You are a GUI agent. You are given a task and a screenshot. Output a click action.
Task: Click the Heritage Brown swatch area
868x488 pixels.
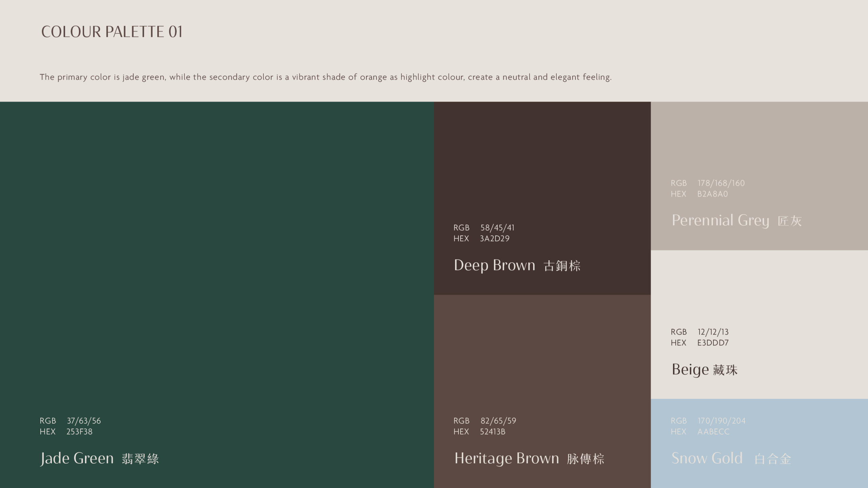542,356
